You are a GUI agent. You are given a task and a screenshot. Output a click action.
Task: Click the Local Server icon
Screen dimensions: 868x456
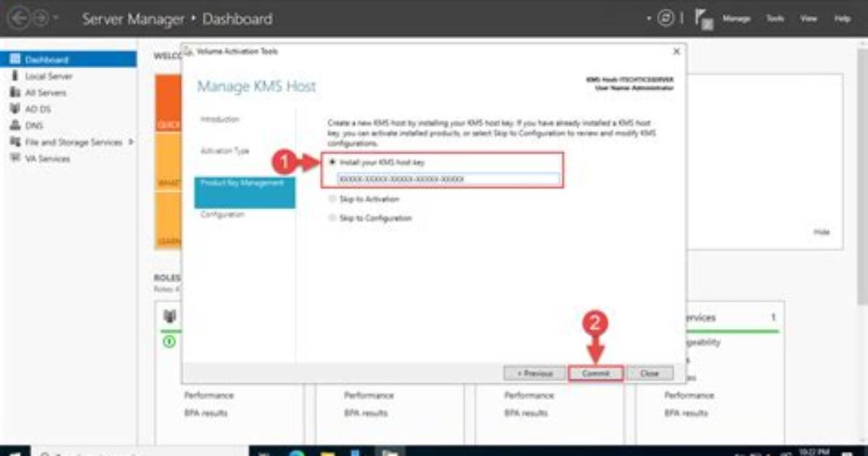(x=15, y=76)
